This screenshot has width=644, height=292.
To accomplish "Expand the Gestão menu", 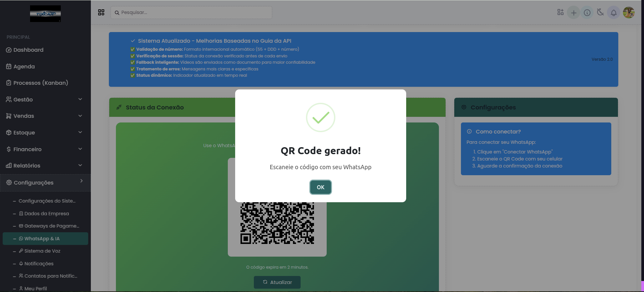I will tap(43, 99).
